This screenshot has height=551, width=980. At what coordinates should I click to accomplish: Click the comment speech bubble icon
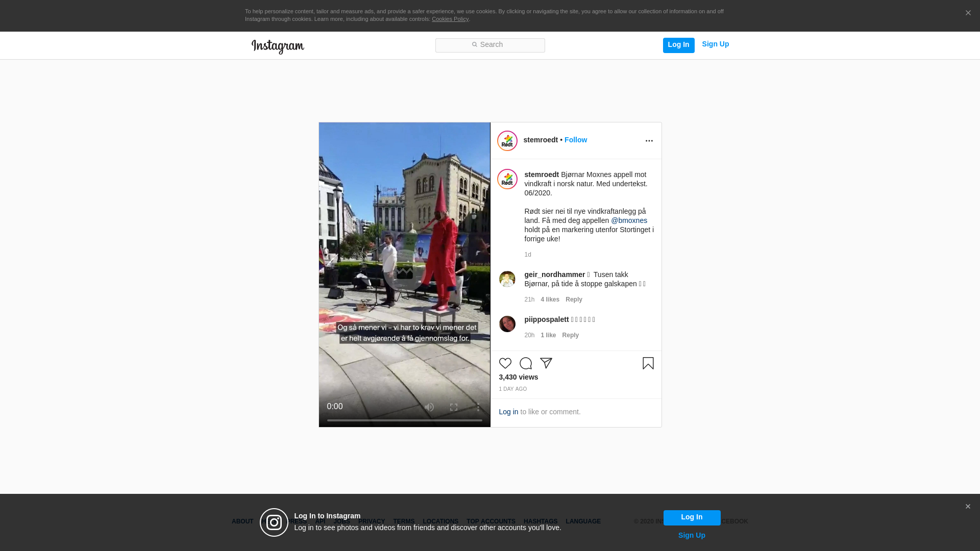(525, 363)
